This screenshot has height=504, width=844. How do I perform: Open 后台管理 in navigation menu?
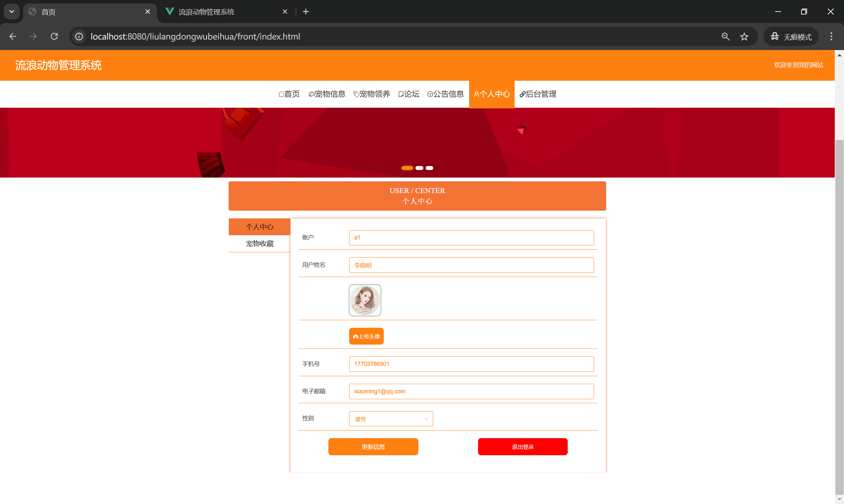point(538,94)
